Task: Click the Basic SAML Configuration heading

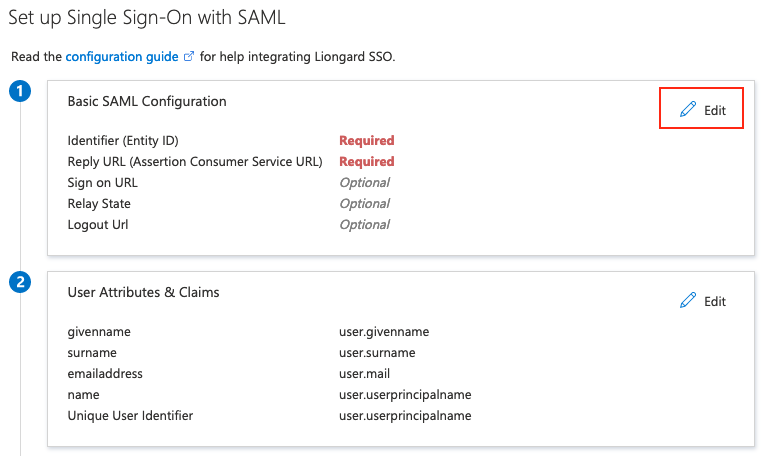Action: (147, 101)
